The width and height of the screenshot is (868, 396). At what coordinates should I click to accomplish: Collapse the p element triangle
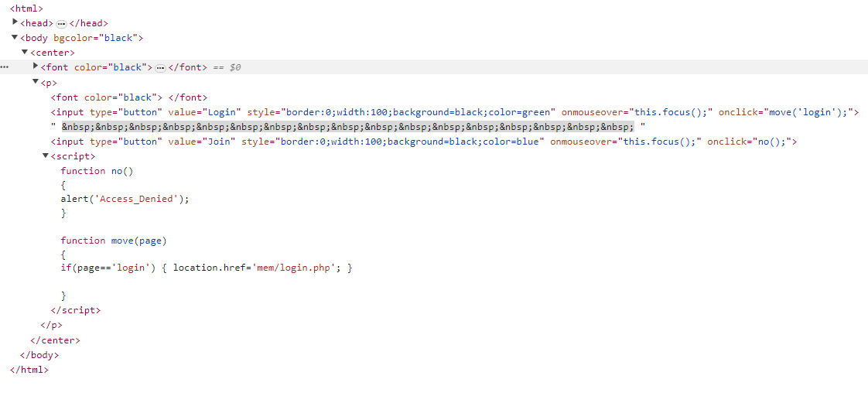(x=36, y=82)
